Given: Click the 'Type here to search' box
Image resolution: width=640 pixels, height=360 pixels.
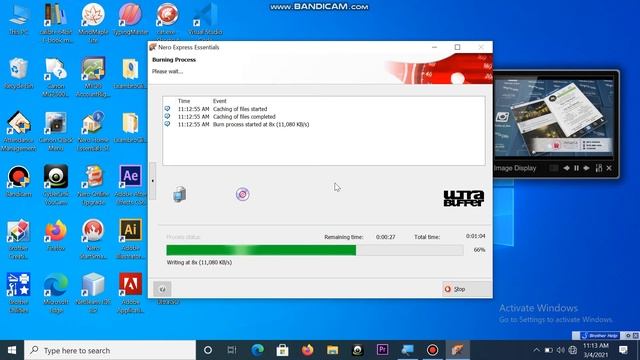Looking at the screenshot, I should (x=110, y=350).
